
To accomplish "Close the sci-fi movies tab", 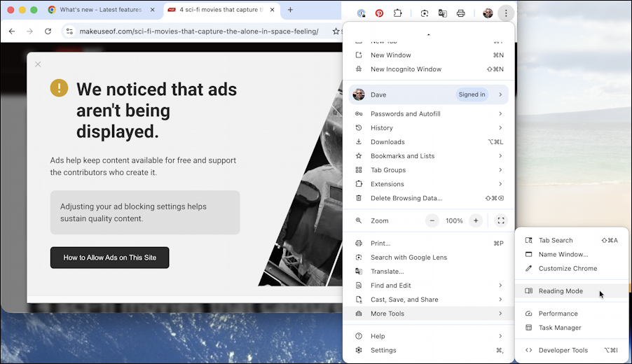I will point(272,10).
